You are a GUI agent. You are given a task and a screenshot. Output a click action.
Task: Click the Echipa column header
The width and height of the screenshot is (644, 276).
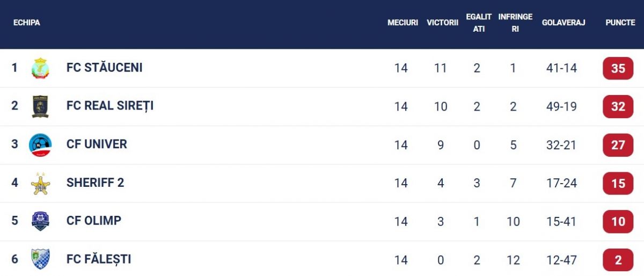(27, 23)
